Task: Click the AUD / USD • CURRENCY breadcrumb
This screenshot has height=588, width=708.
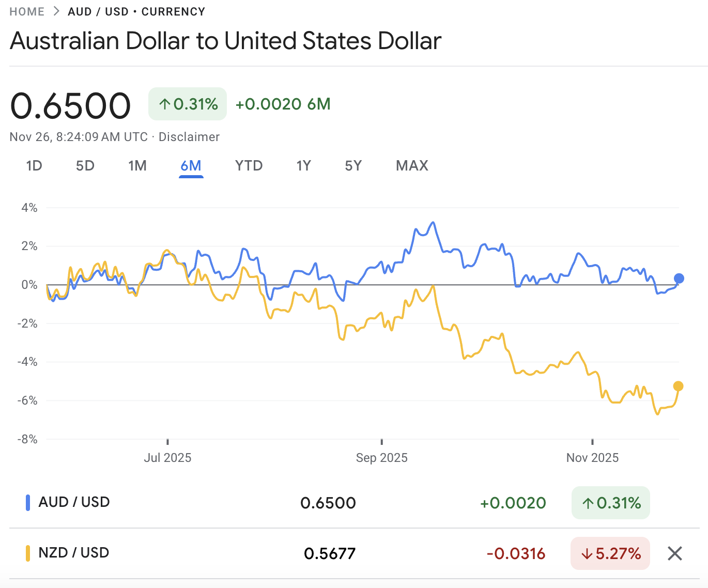Action: tap(136, 11)
